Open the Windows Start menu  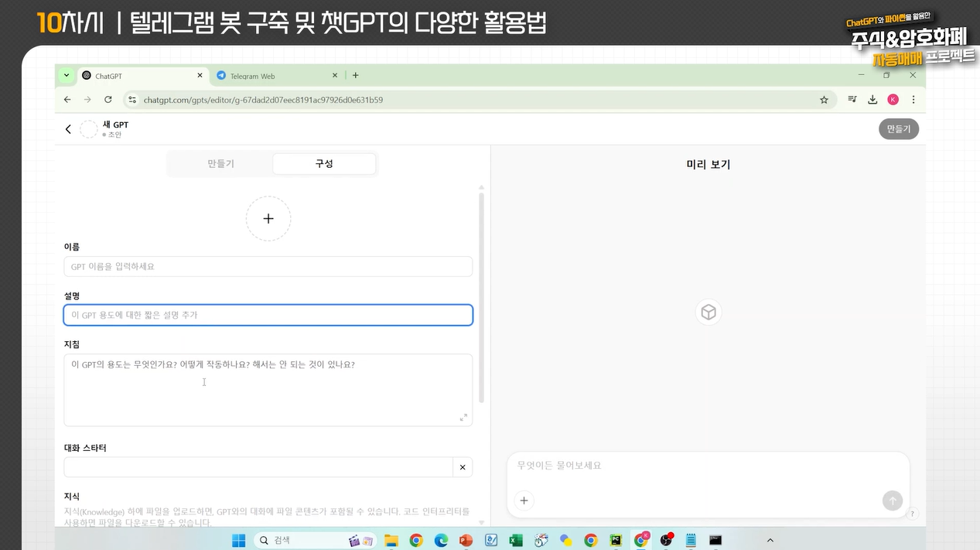[x=239, y=540]
